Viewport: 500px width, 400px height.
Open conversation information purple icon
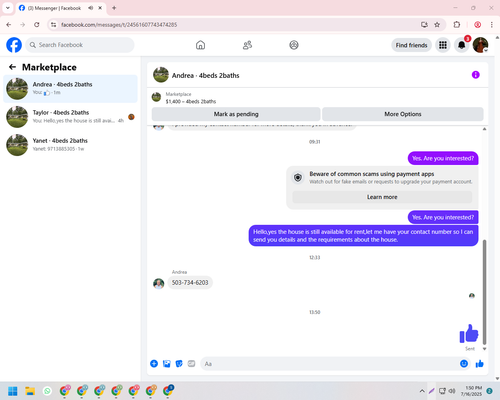[x=476, y=75]
